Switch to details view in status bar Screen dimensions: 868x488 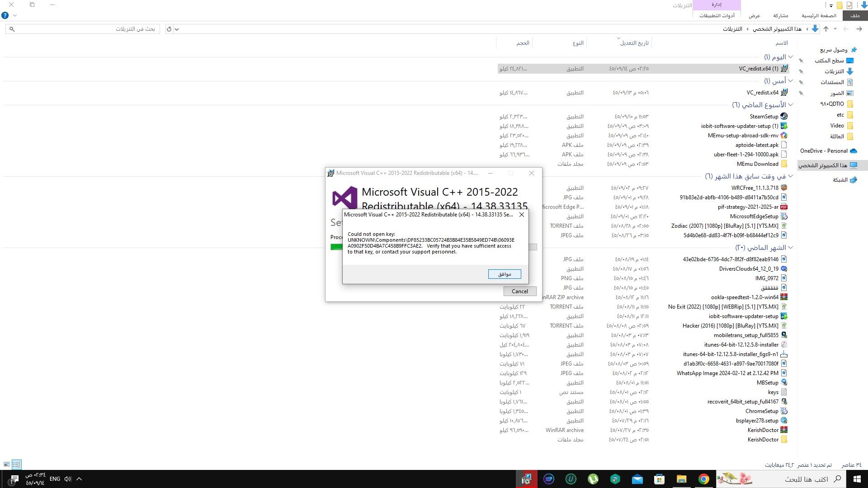click(x=16, y=465)
